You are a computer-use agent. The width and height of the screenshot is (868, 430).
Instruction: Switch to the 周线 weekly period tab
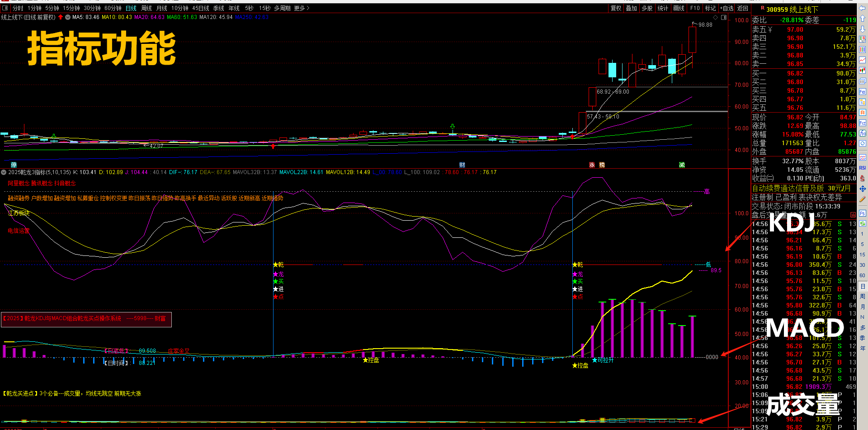(x=146, y=8)
